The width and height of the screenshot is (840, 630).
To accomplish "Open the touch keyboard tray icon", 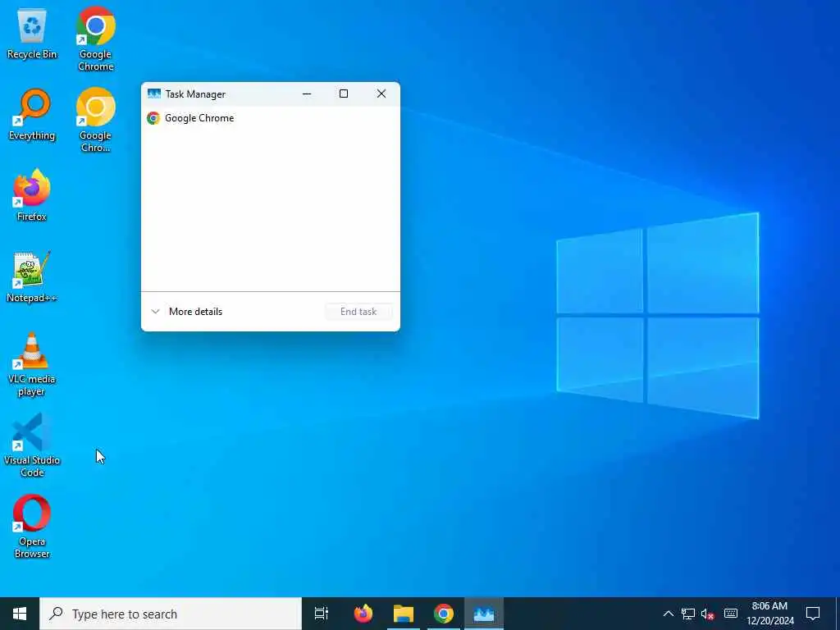I will tap(731, 614).
